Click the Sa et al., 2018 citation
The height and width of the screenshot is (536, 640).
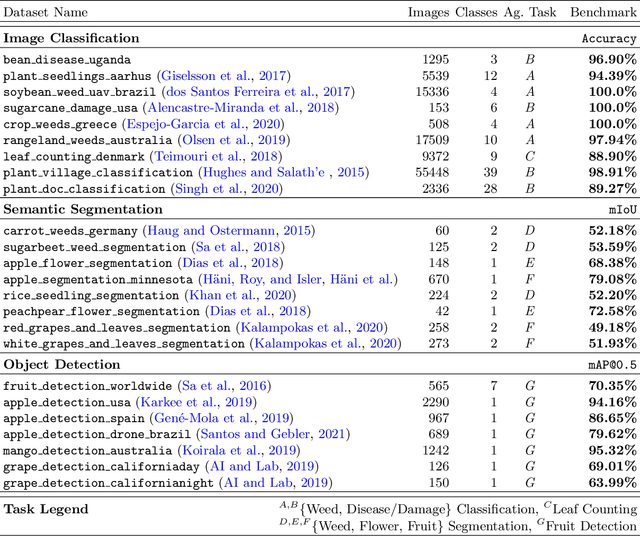[238, 247]
